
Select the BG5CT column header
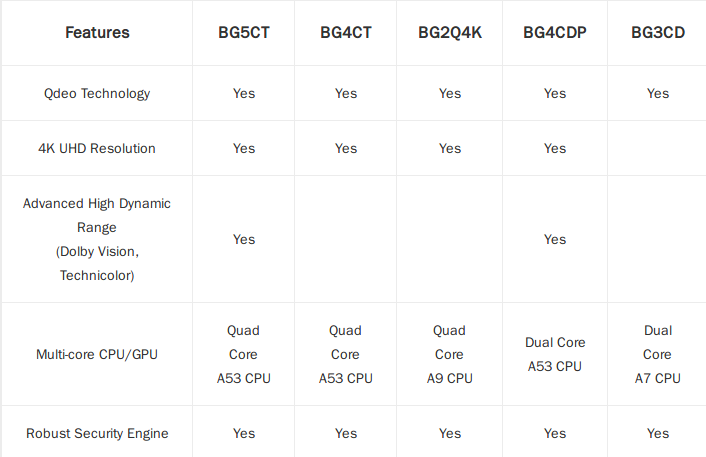pyautogui.click(x=244, y=32)
